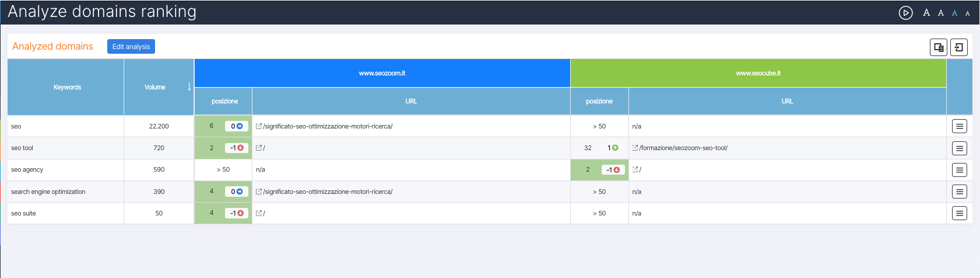Open /formazione/seozoom-seo-tool/ URL link
Image resolution: width=980 pixels, height=278 pixels.
tap(683, 148)
